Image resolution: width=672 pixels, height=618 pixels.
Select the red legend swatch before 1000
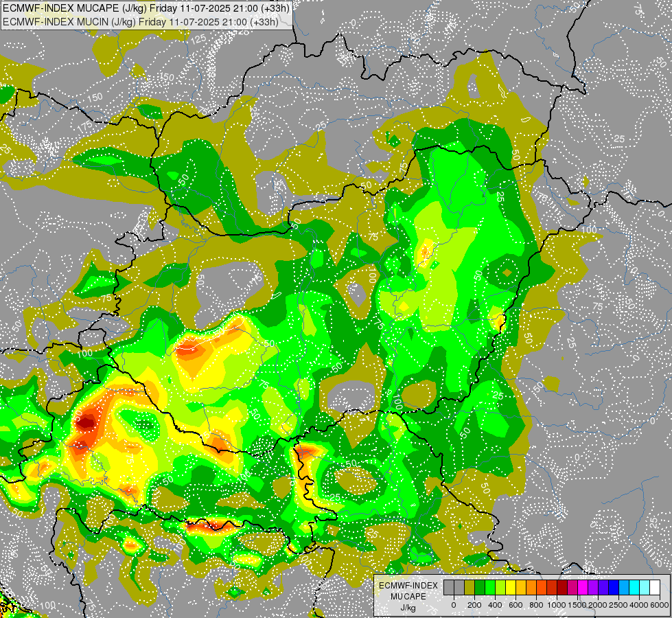click(553, 587)
